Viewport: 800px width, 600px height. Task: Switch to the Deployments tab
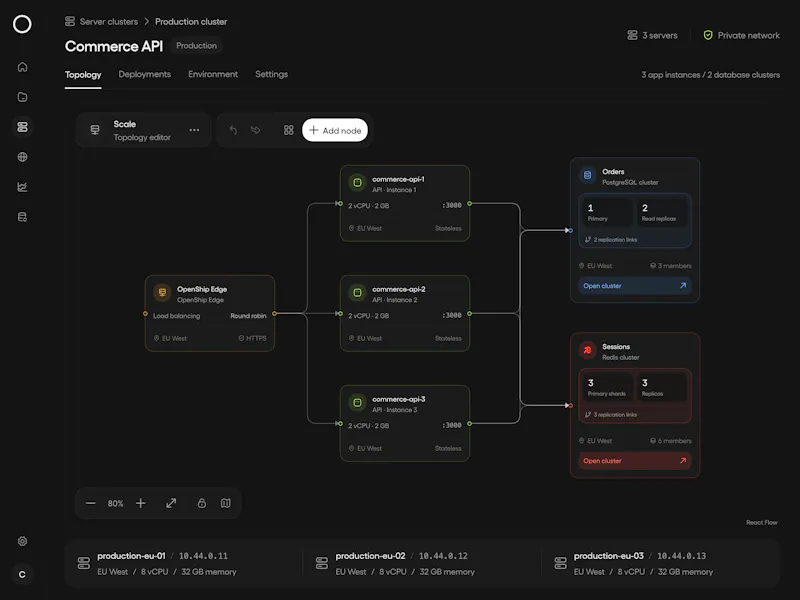[145, 74]
